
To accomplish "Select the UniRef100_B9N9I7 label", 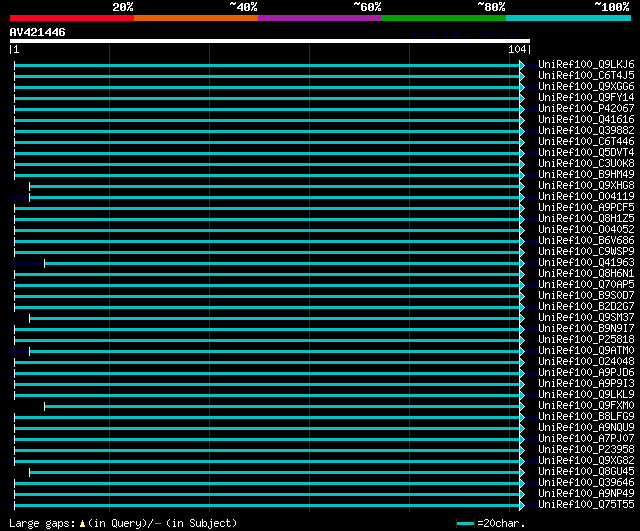I will click(586, 329).
